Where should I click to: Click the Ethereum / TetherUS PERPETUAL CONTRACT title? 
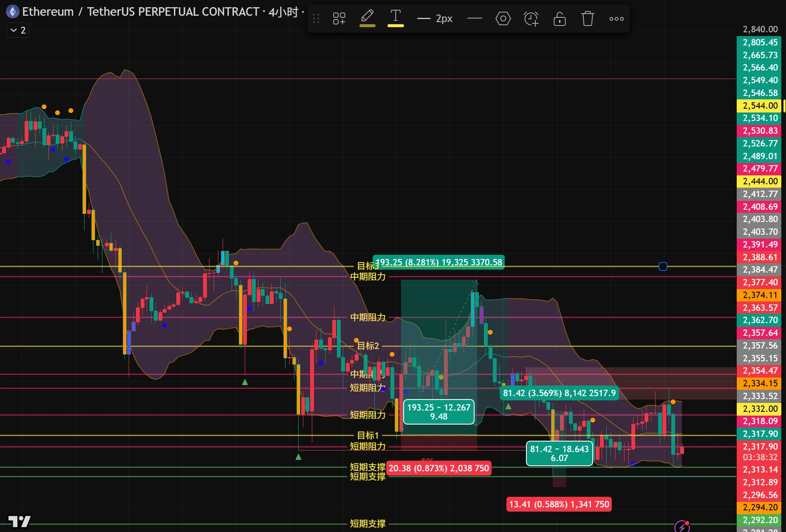point(141,11)
